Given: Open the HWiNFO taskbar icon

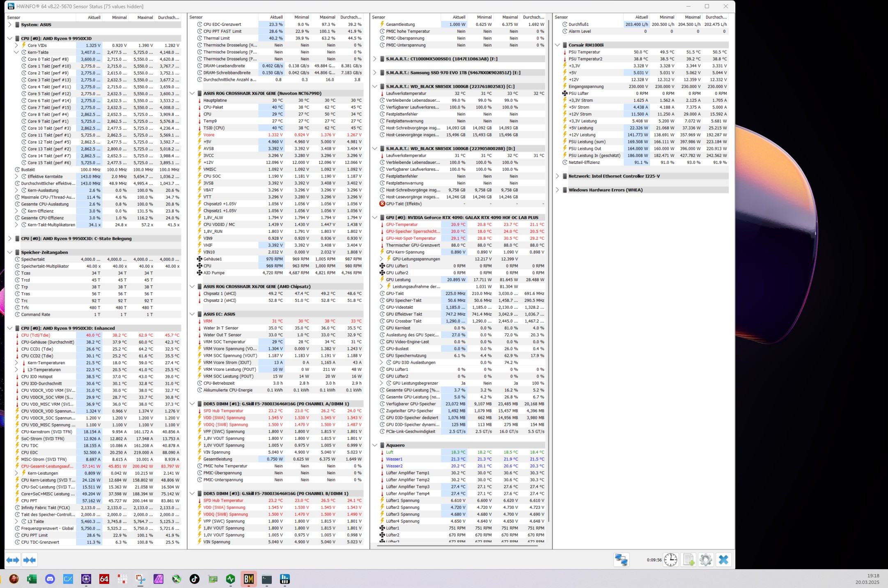Looking at the screenshot, I should pos(285,579).
